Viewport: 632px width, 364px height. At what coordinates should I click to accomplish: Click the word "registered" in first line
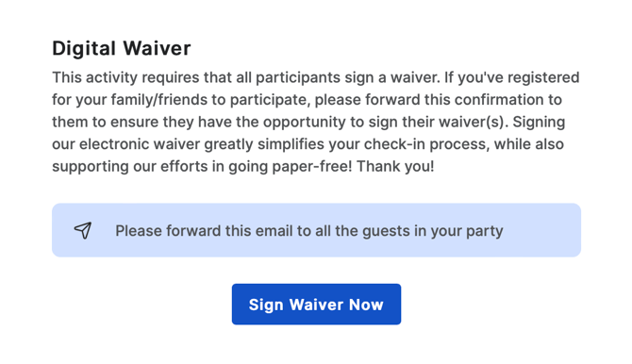(543, 78)
